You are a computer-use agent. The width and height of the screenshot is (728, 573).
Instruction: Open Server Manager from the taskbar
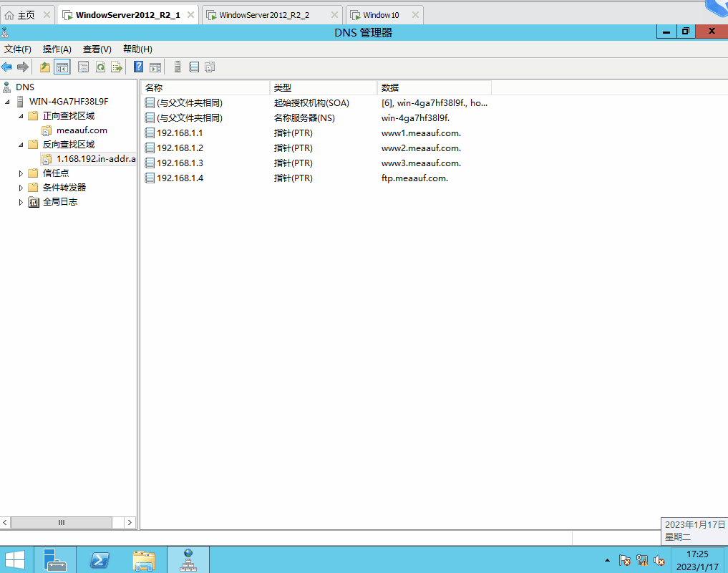pos(55,559)
